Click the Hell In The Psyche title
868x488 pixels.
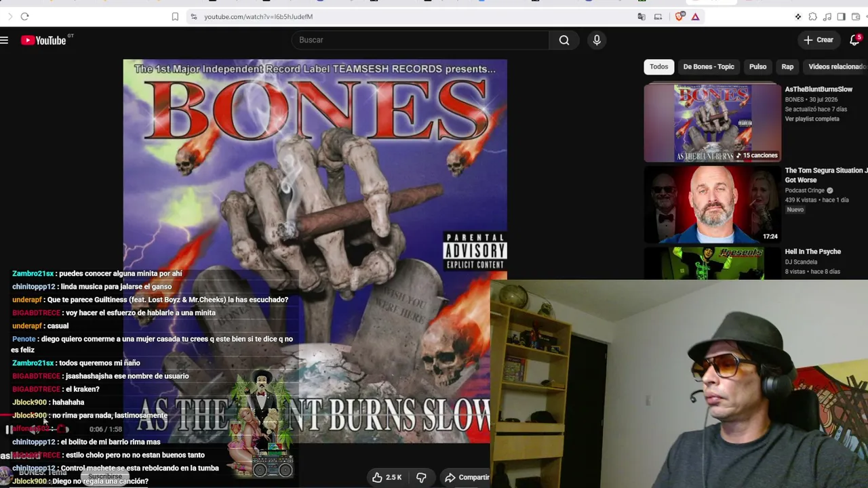coord(812,251)
